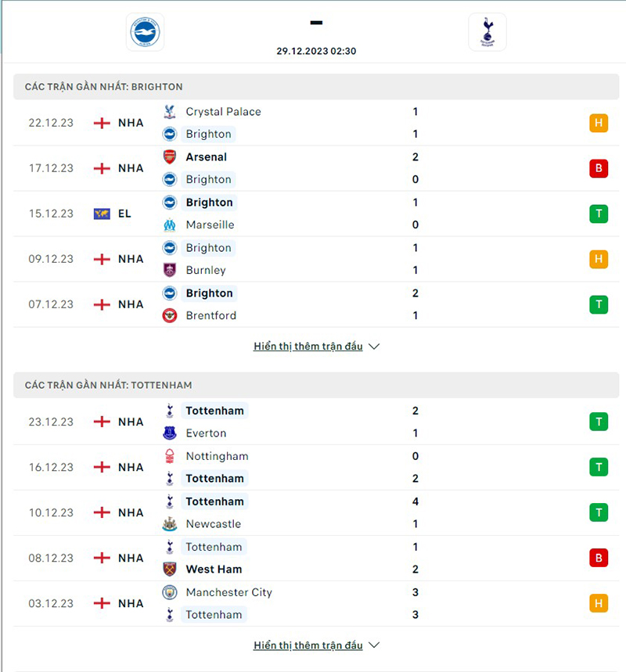626x672 pixels.
Task: Click the Burnley club icon
Action: pyautogui.click(x=170, y=270)
